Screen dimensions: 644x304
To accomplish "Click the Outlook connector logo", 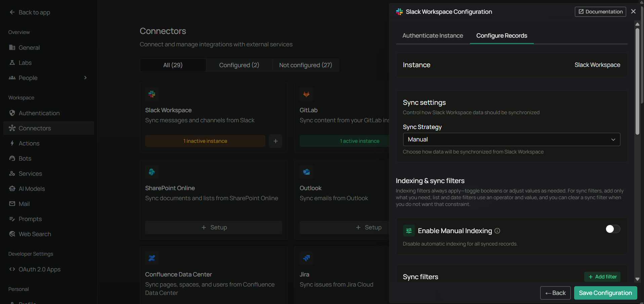I will [x=306, y=172].
